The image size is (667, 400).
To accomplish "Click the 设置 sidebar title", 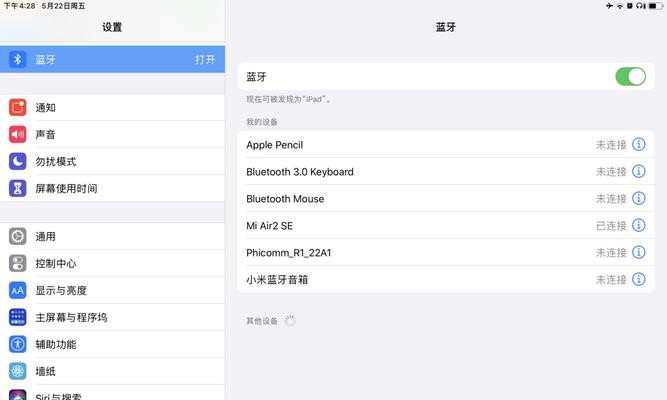I will tap(112, 27).
